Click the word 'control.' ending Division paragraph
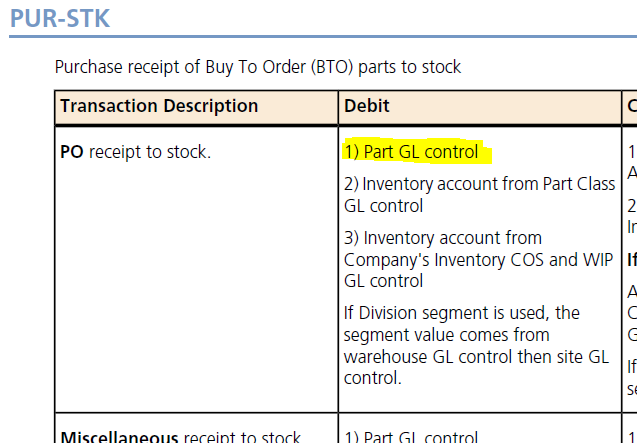Viewport: 637px width, 443px height. [x=373, y=378]
